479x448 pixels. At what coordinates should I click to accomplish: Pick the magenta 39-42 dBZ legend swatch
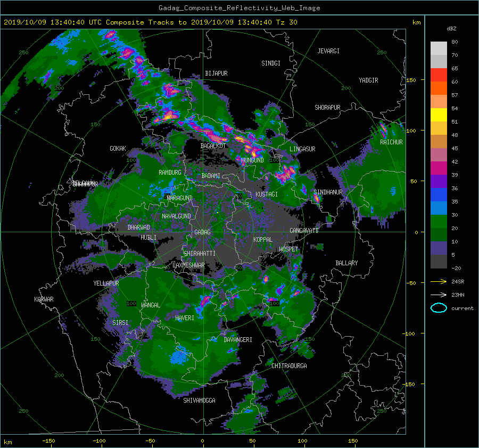click(439, 168)
